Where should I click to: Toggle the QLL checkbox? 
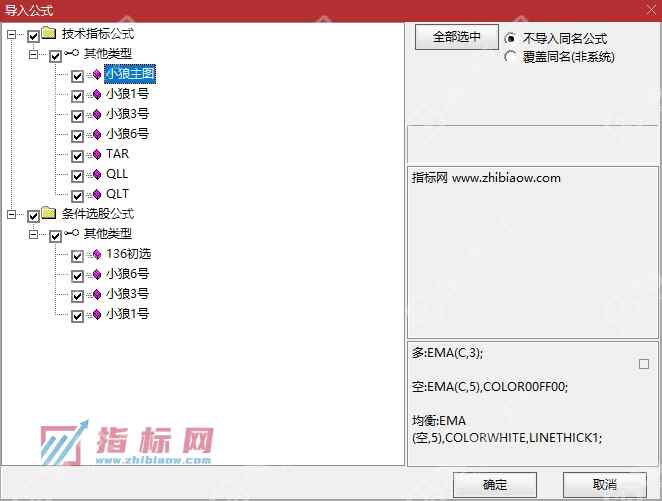pyautogui.click(x=77, y=176)
